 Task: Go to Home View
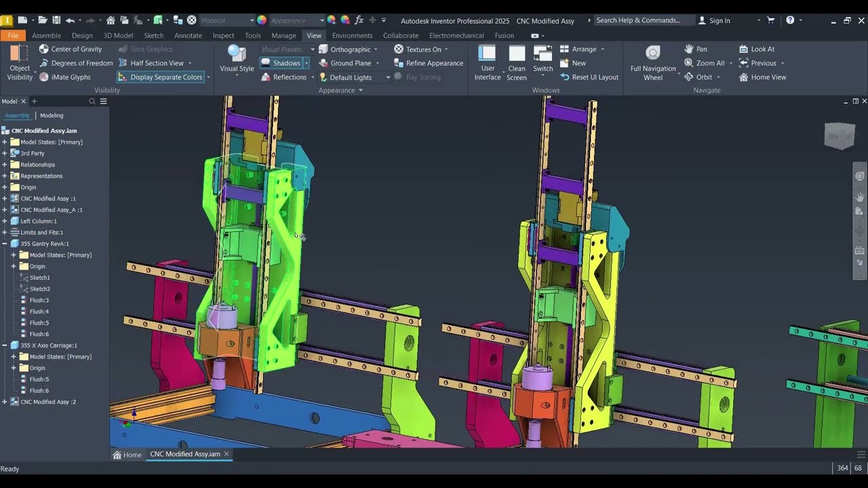pyautogui.click(x=762, y=77)
